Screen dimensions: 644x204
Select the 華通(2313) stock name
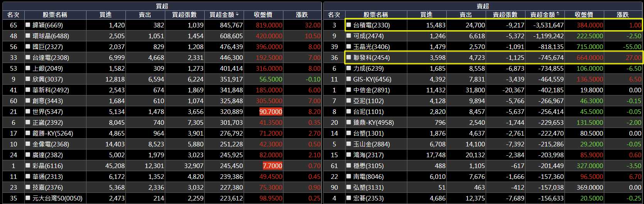tap(47, 177)
